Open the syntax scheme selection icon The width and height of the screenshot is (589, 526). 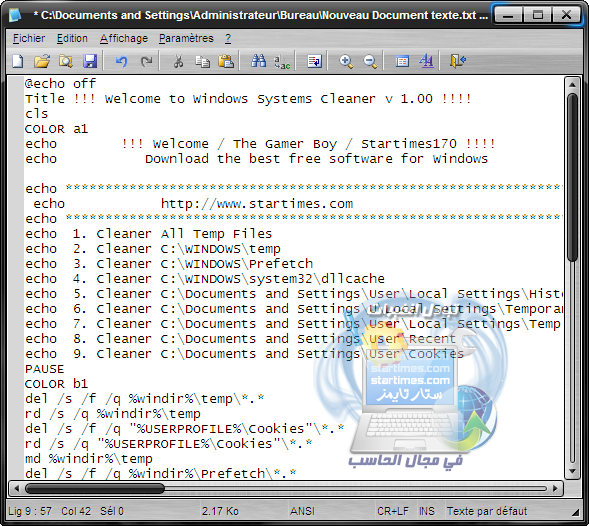(x=402, y=61)
